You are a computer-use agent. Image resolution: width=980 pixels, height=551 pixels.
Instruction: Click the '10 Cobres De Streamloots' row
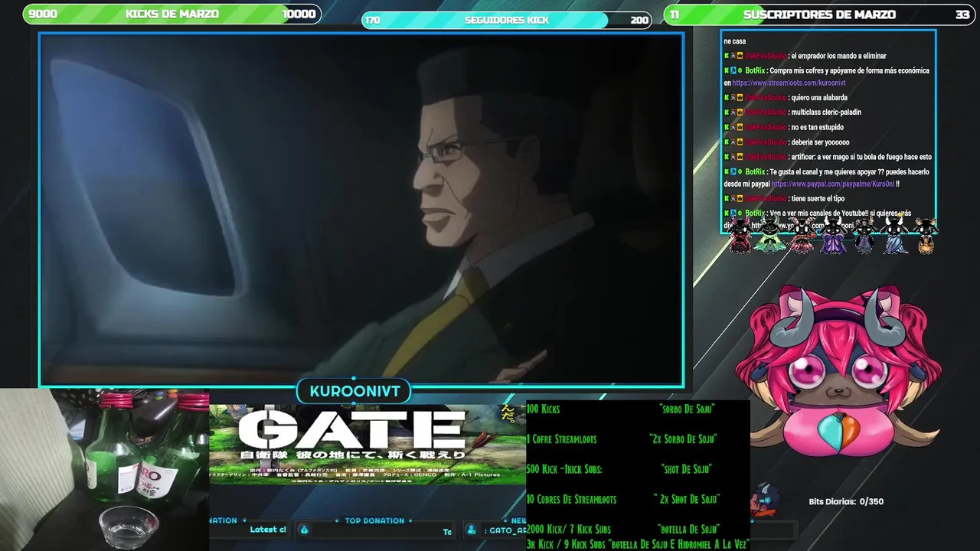click(622, 499)
